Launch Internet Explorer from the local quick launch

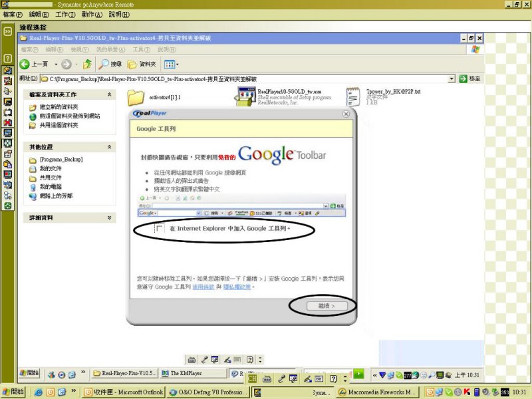[x=39, y=392]
